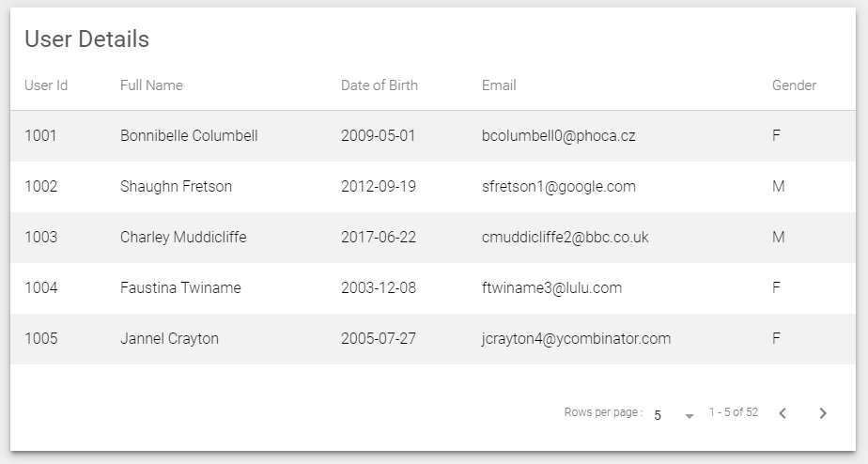Click the 1 - 5 of 52 page indicator
Viewport: 868px width, 464px height.
pyautogui.click(x=733, y=412)
